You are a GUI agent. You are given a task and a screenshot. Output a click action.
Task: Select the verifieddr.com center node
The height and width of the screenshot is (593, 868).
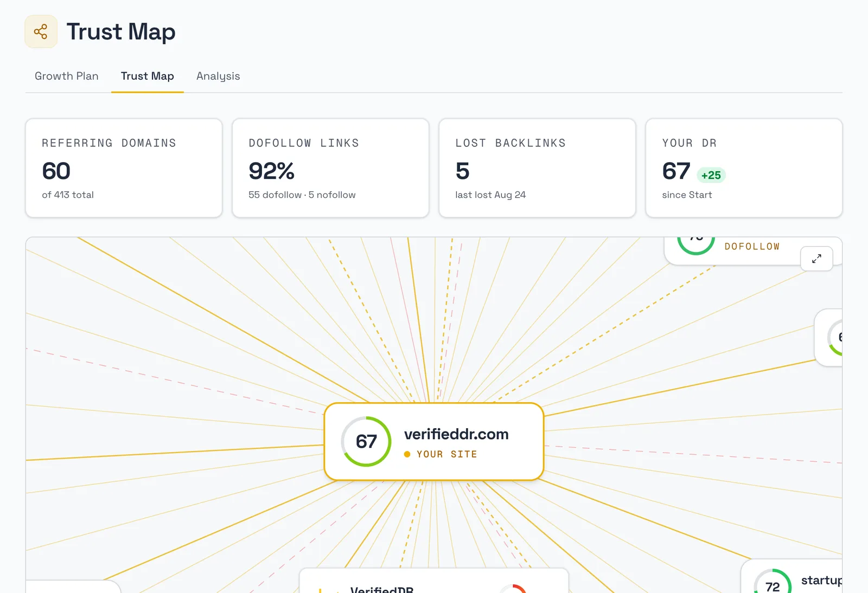point(434,441)
